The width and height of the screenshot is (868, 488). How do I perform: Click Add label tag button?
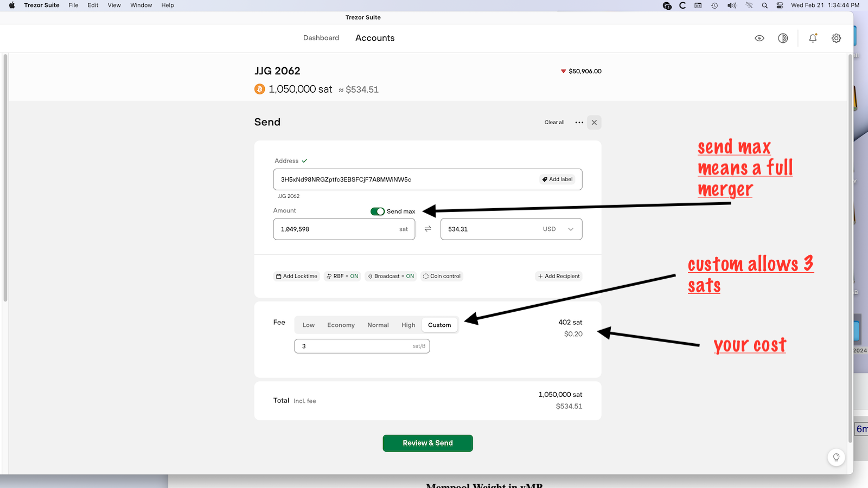pyautogui.click(x=557, y=179)
